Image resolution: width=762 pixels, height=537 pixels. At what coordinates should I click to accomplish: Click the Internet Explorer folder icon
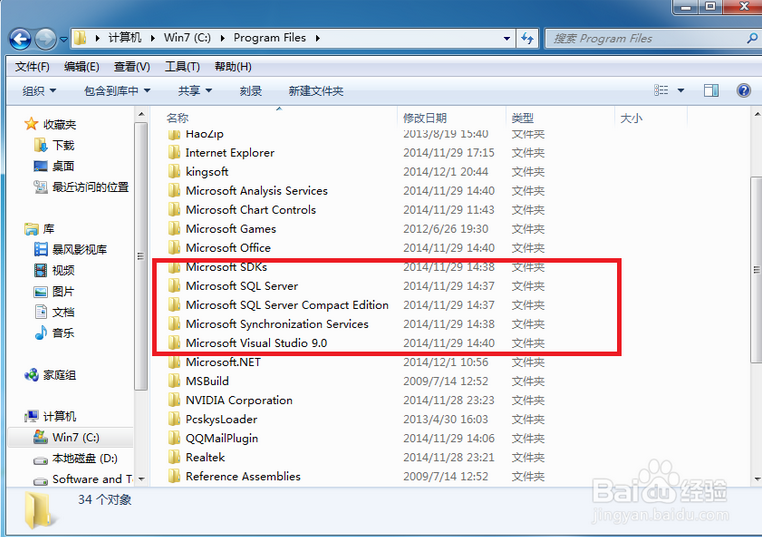[174, 153]
